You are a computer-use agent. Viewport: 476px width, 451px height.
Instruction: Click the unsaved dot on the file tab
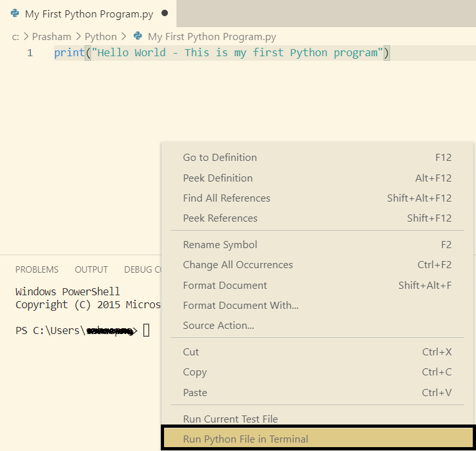(165, 13)
